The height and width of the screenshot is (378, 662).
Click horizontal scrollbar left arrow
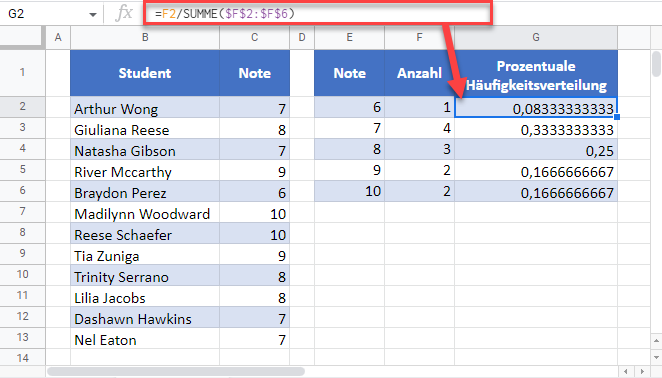(626, 372)
